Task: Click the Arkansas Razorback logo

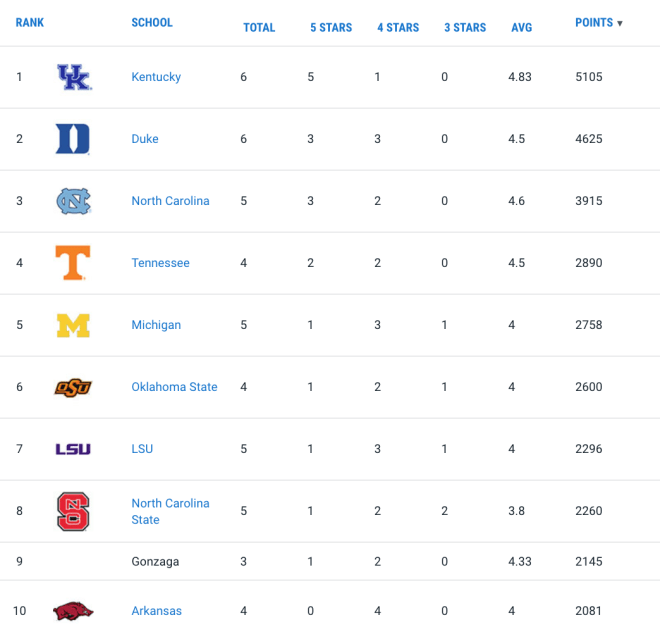Action: click(x=73, y=611)
